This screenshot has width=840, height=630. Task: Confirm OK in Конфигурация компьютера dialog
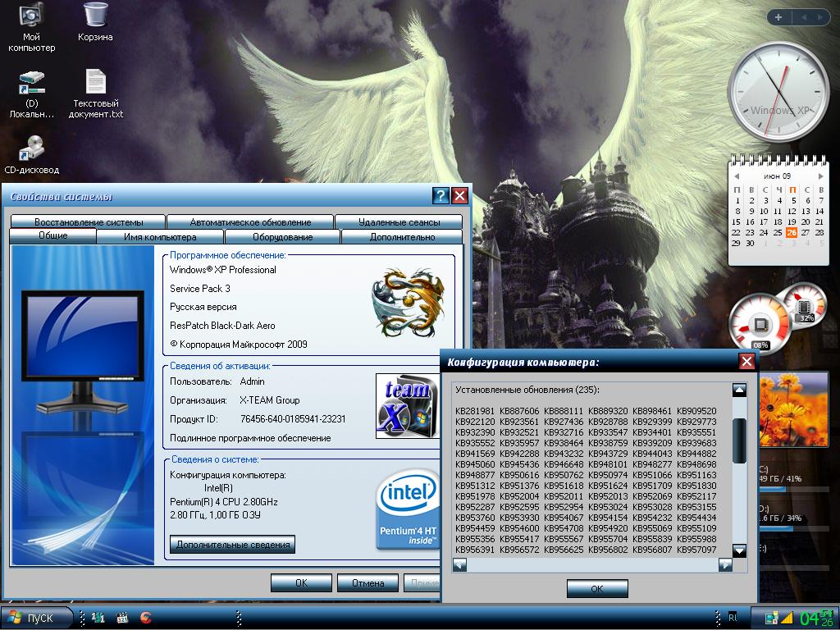597,589
